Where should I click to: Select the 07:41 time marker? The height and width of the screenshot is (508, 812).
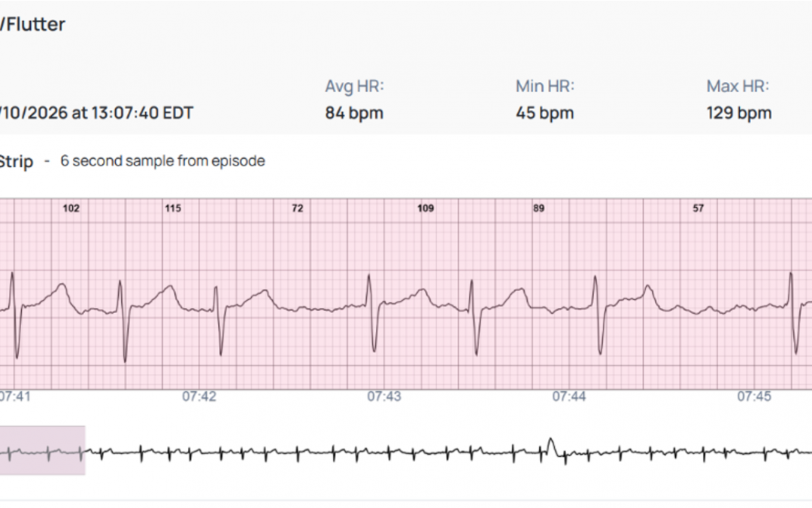[x=15, y=397]
